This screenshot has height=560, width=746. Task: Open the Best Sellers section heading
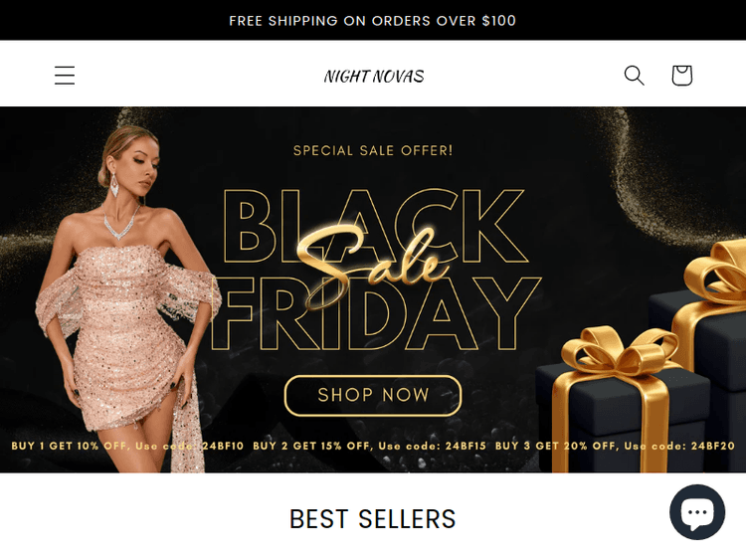click(373, 518)
